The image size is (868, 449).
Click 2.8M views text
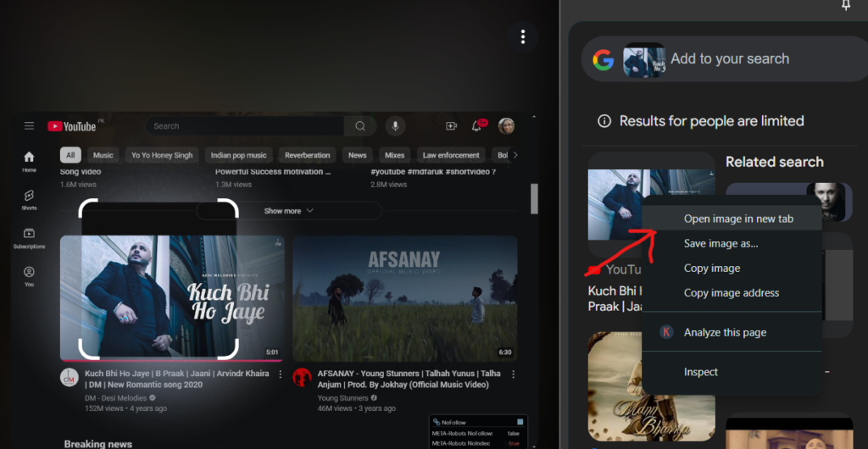point(388,185)
